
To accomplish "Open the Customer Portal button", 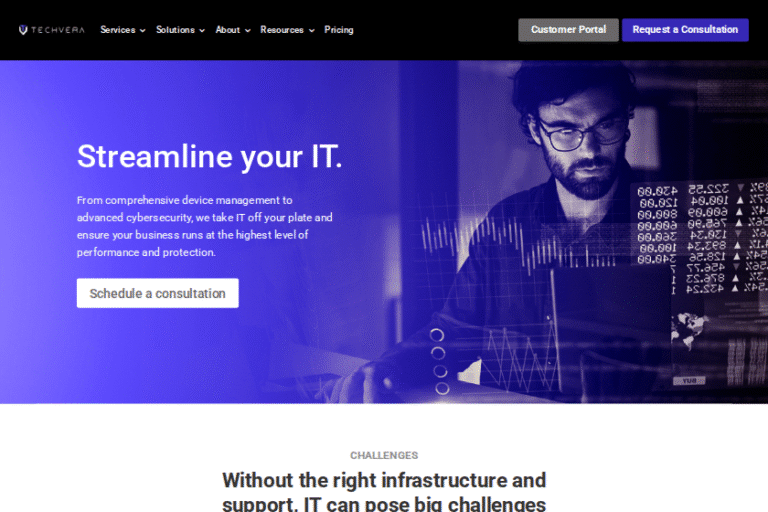I will (568, 30).
